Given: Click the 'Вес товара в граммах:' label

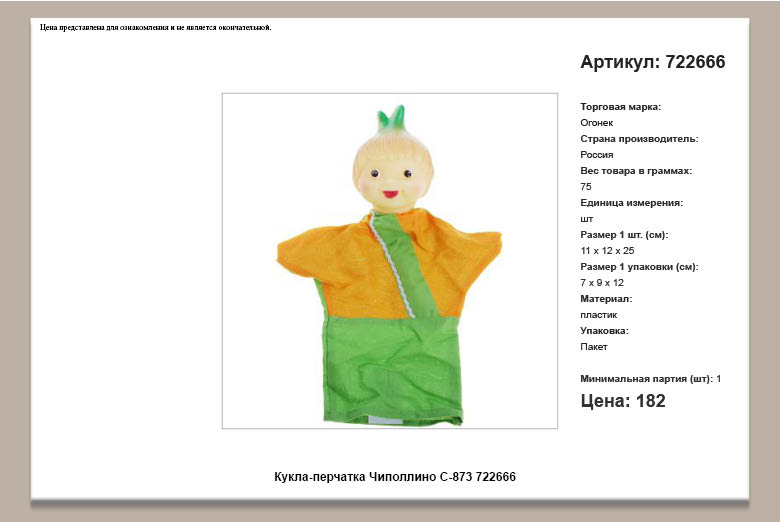Looking at the screenshot, I should coord(636,171).
